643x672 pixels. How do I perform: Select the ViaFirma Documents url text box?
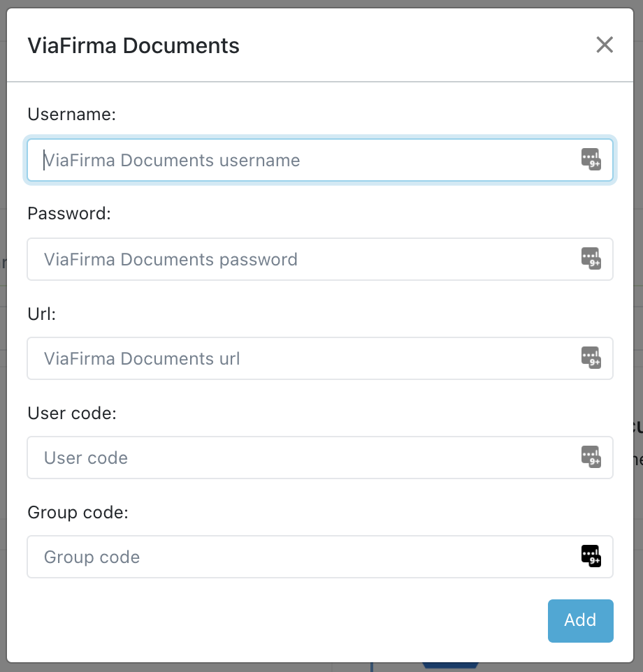(x=301, y=358)
